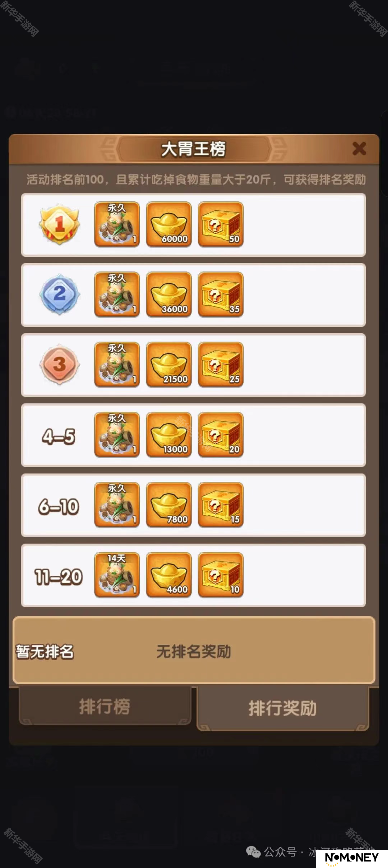Tap the 14天 decoration reward for rank 11-20
The height and width of the screenshot is (868, 388).
117,575
